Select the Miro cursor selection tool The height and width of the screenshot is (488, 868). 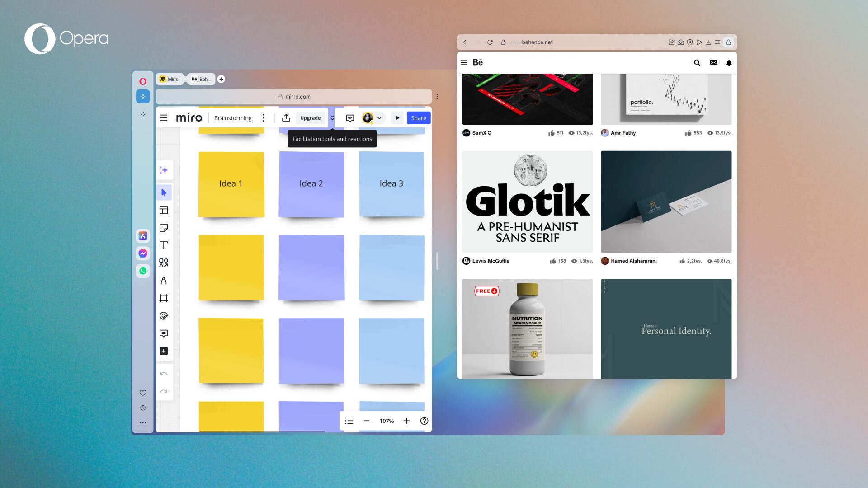point(164,192)
